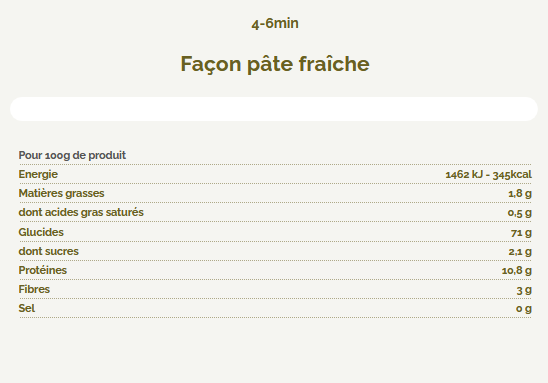This screenshot has height=383, width=548.
Task: Click the 0,5 g saturated fat value
Action: 520,212
